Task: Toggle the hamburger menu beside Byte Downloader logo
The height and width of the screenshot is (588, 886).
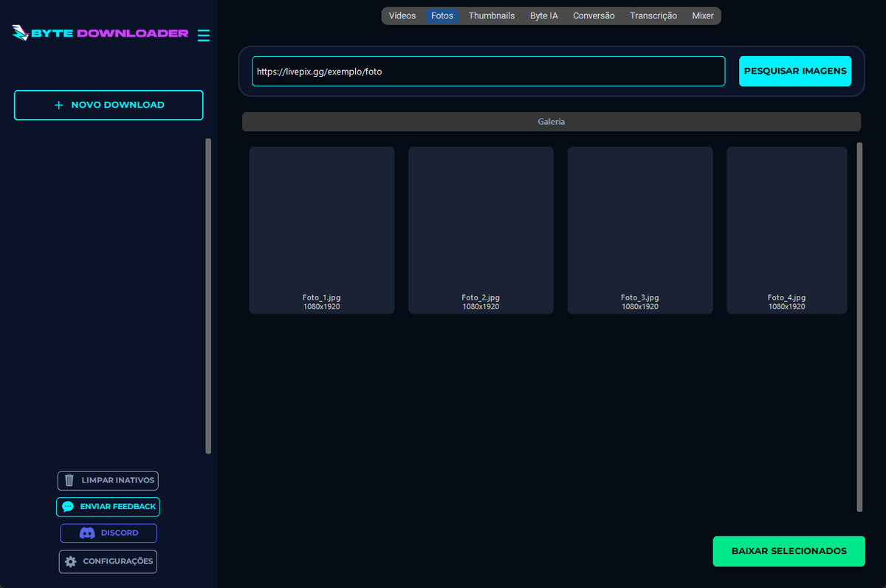Action: pos(204,35)
